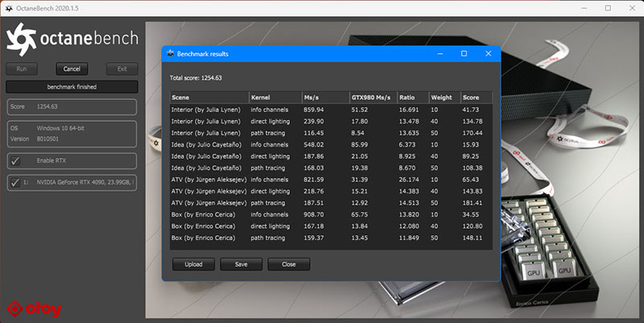
Task: Maximize the OctaneBench main window
Action: (609, 8)
